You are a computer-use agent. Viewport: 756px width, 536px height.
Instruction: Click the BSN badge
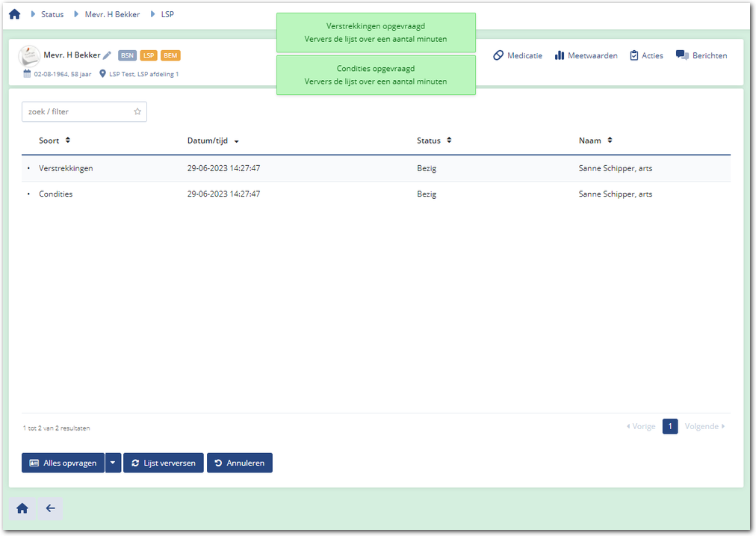(128, 55)
